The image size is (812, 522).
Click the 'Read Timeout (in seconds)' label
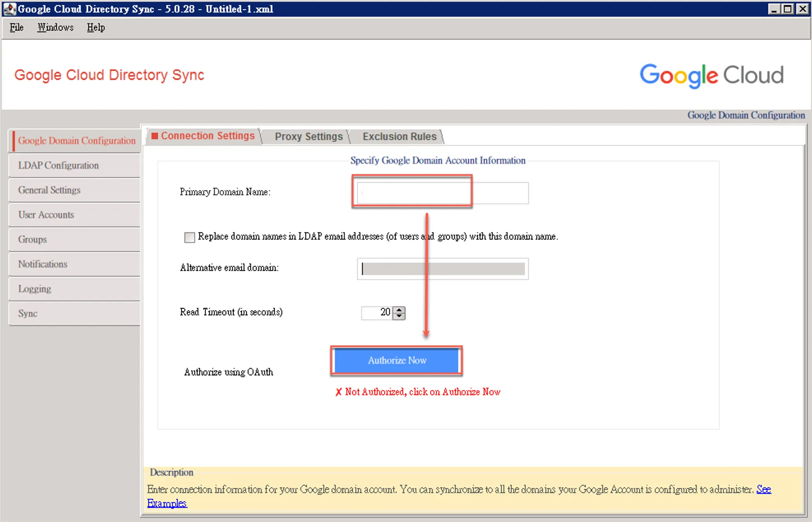coord(231,312)
